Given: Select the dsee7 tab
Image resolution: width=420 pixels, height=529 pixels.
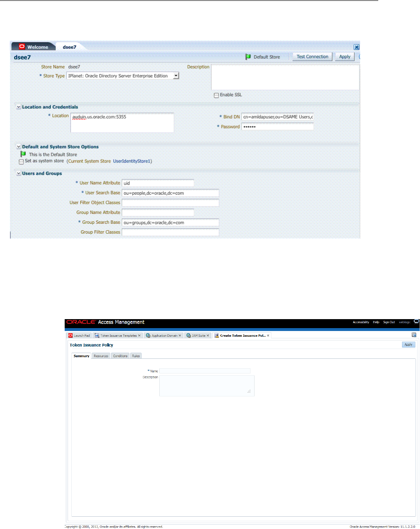Looking at the screenshot, I should [69, 47].
